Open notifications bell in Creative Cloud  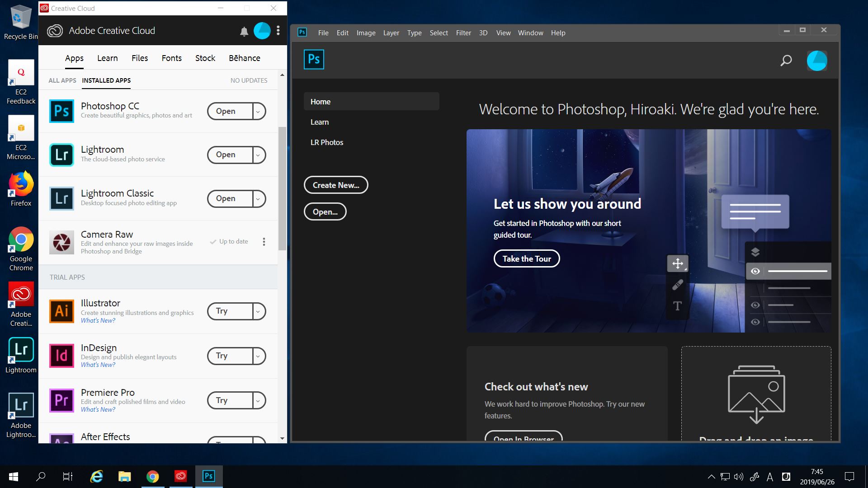244,31
